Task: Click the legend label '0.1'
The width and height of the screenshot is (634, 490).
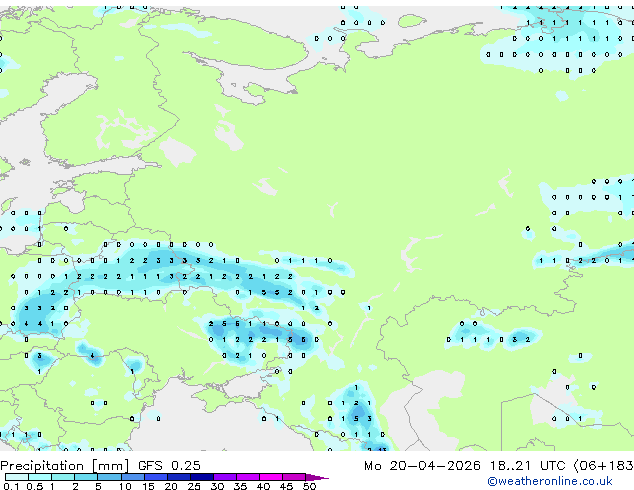Action: tap(11, 486)
